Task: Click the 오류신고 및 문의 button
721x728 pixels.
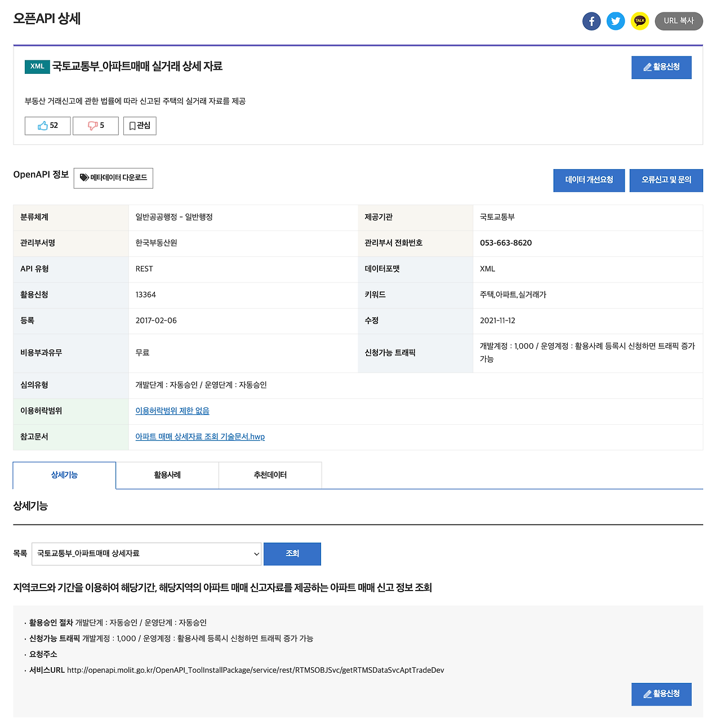Action: click(666, 180)
